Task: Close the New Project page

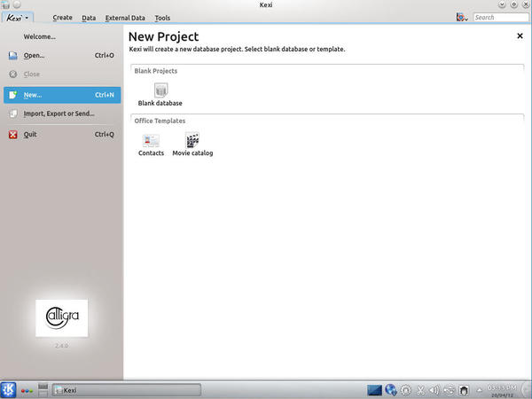Action: click(x=520, y=35)
